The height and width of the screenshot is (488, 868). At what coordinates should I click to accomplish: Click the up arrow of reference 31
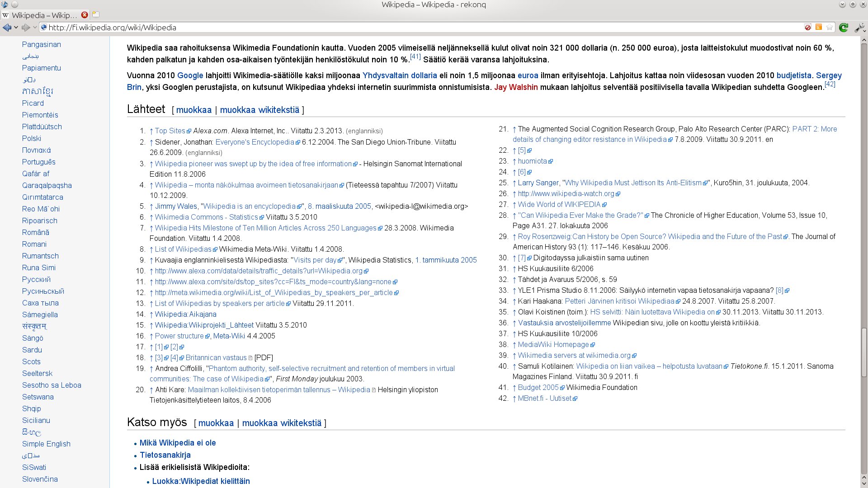[x=514, y=269]
